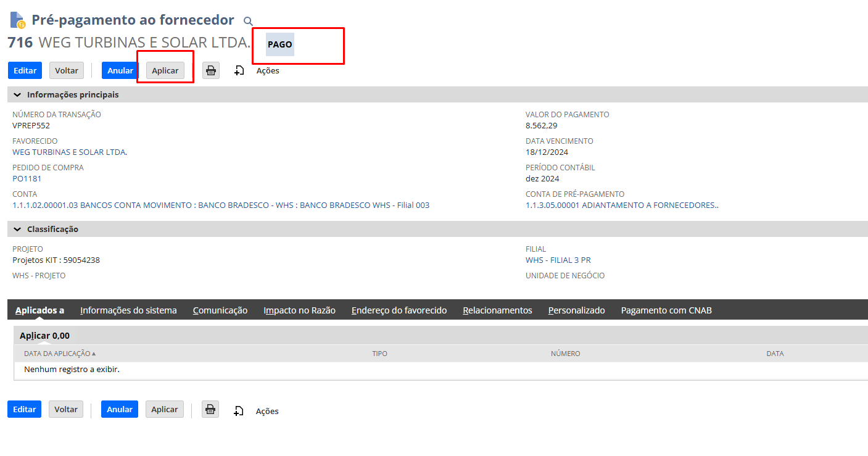The image size is (868, 456).
Task: Click the top printer icon
Action: coord(211,70)
